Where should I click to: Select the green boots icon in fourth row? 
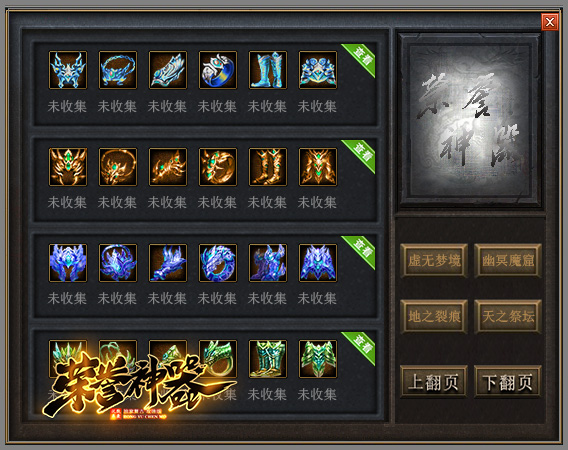tap(268, 359)
